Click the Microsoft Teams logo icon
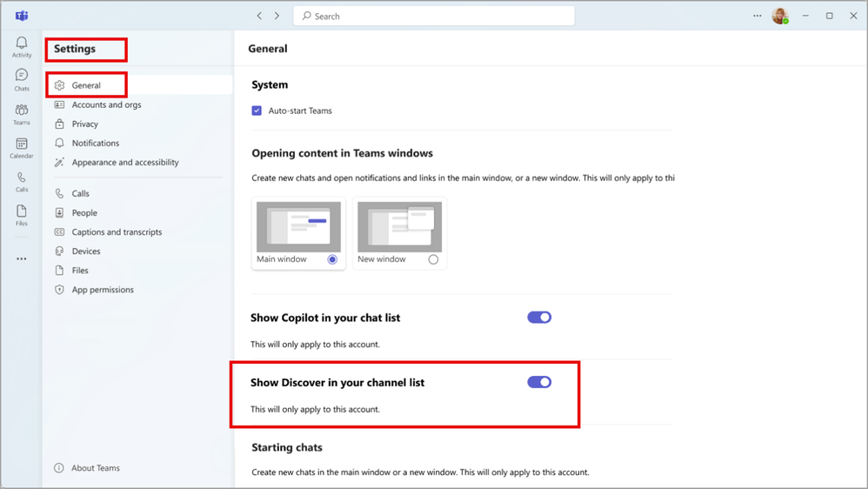868x489 pixels. 22,16
